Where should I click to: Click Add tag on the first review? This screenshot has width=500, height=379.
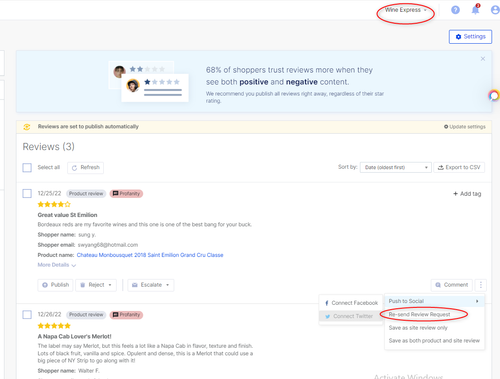(x=467, y=194)
